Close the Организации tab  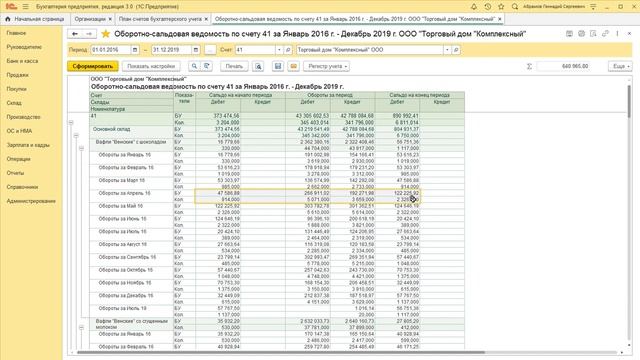click(x=110, y=19)
